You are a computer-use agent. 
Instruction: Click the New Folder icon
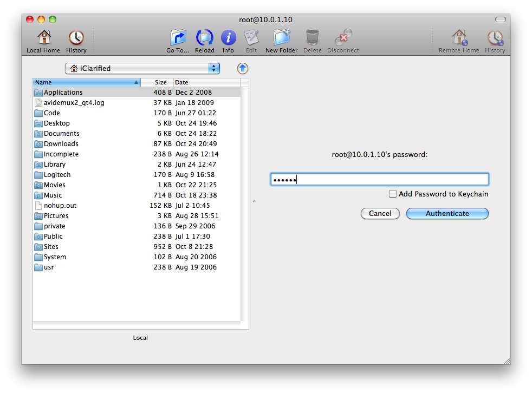point(281,38)
